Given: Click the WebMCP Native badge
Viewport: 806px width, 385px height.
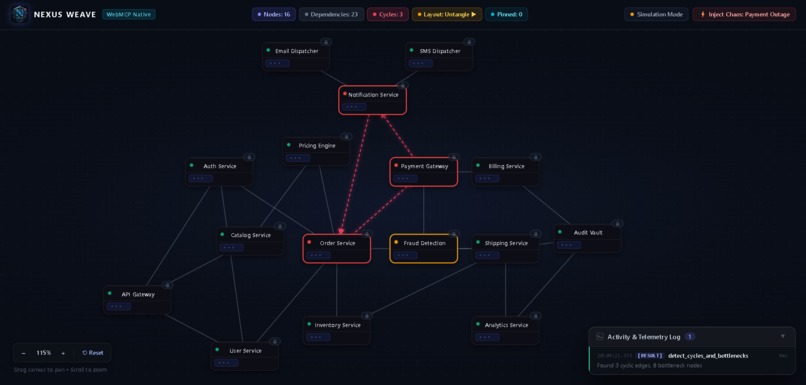Looking at the screenshot, I should pyautogui.click(x=129, y=14).
